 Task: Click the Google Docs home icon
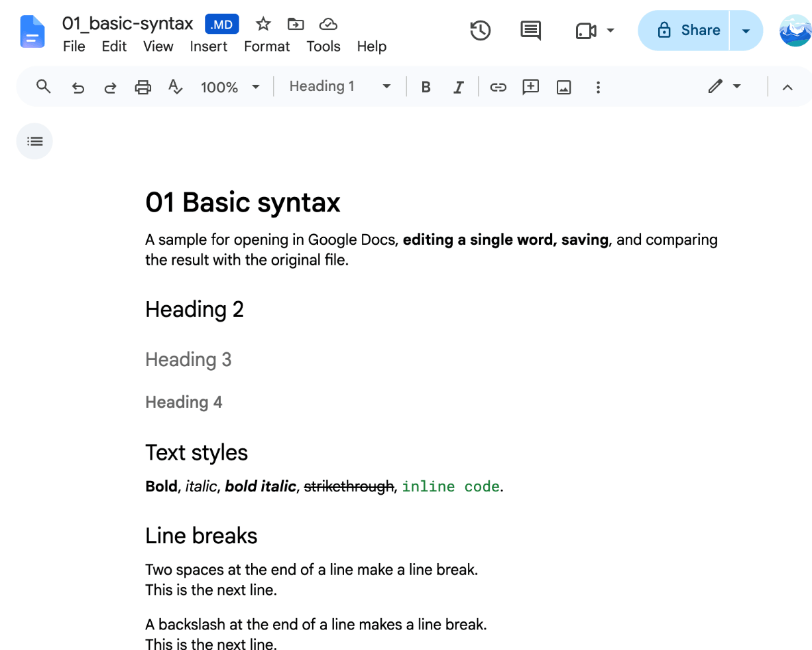pyautogui.click(x=32, y=31)
